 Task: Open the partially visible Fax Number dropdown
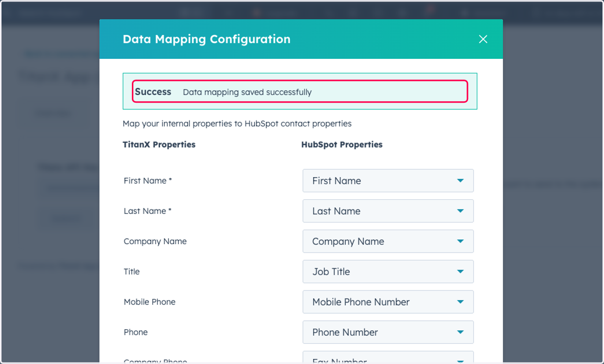point(388,357)
